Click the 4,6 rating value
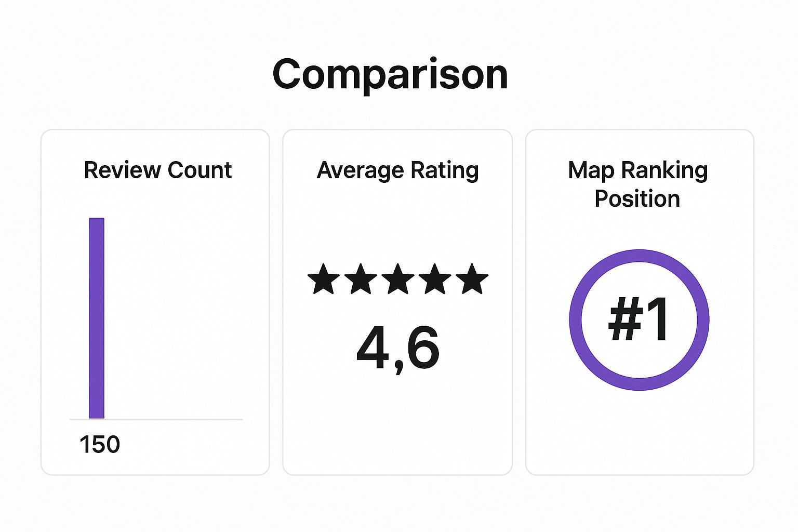Image resolution: width=798 pixels, height=532 pixels. (398, 348)
